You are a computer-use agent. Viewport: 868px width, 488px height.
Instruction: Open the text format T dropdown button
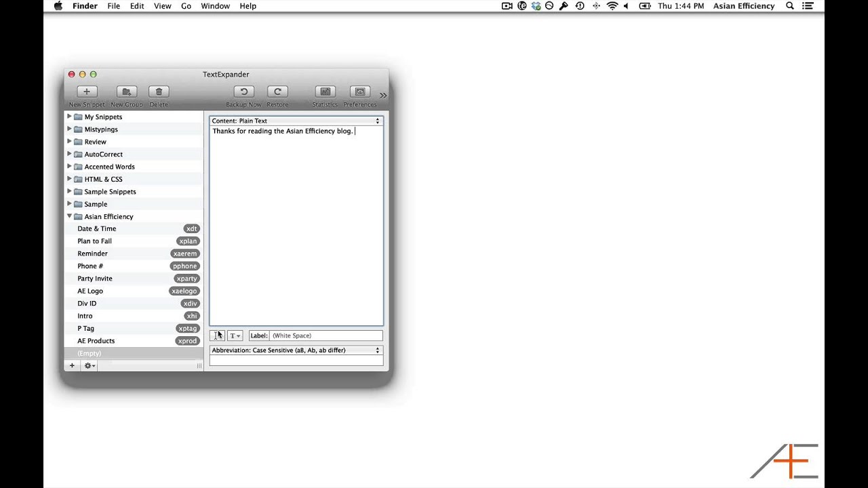(235, 335)
